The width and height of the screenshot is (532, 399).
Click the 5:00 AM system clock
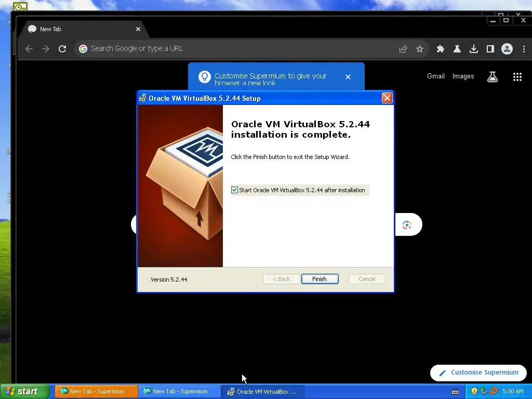tap(513, 392)
